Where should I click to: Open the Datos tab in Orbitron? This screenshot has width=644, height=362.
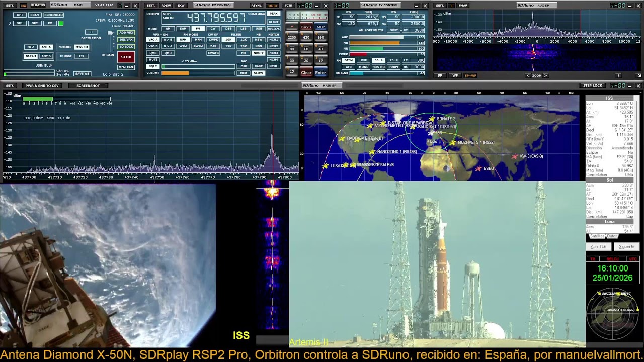tap(612, 236)
